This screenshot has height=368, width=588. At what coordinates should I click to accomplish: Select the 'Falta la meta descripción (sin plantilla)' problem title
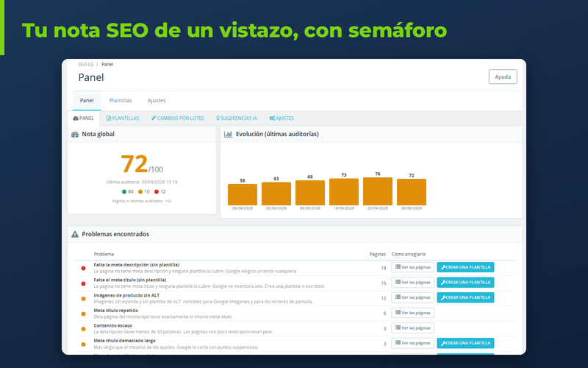click(137, 265)
